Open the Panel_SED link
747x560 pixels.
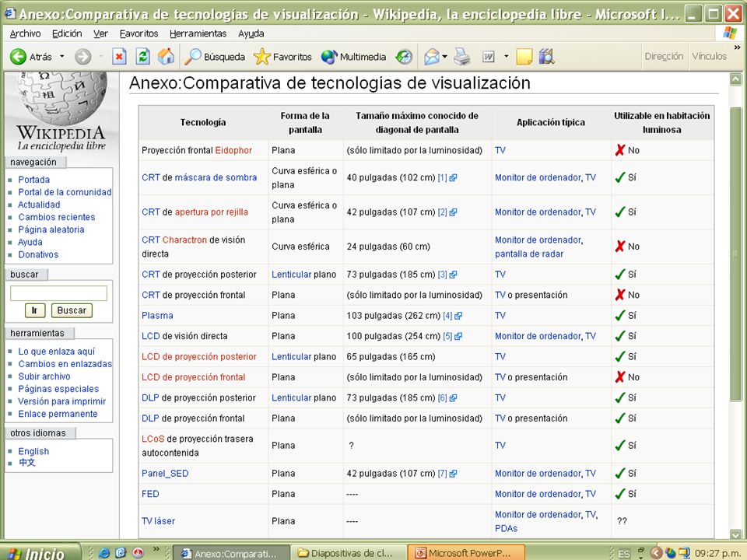165,474
